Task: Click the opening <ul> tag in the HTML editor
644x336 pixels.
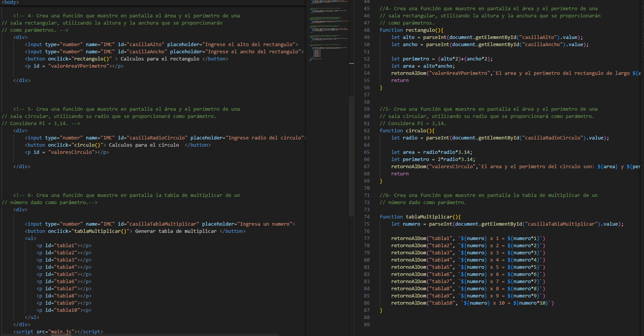Action: (31, 238)
